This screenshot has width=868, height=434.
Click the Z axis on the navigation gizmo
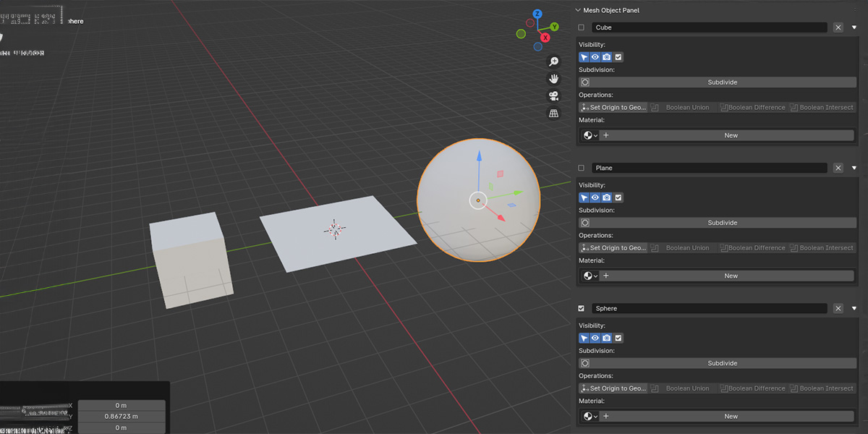click(537, 13)
